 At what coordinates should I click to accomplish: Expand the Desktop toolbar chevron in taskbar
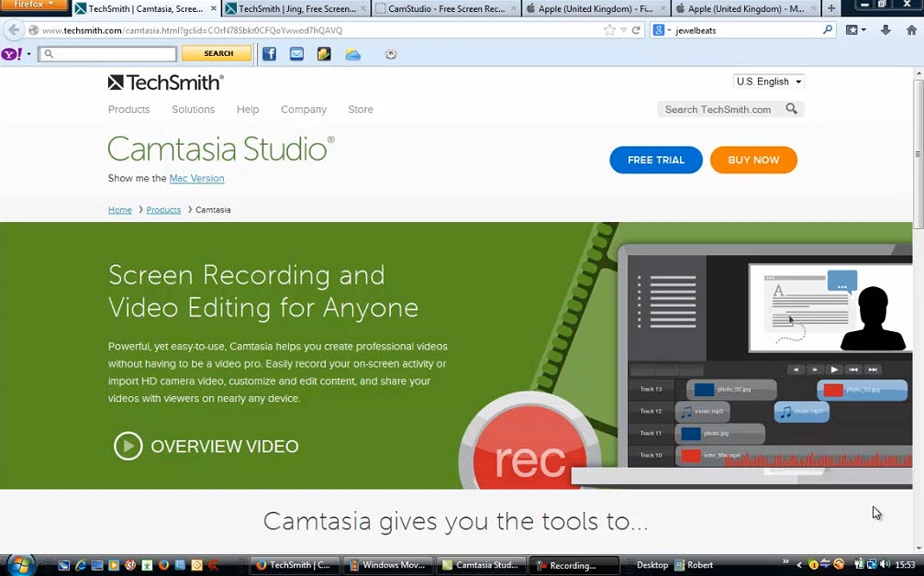tap(785, 563)
